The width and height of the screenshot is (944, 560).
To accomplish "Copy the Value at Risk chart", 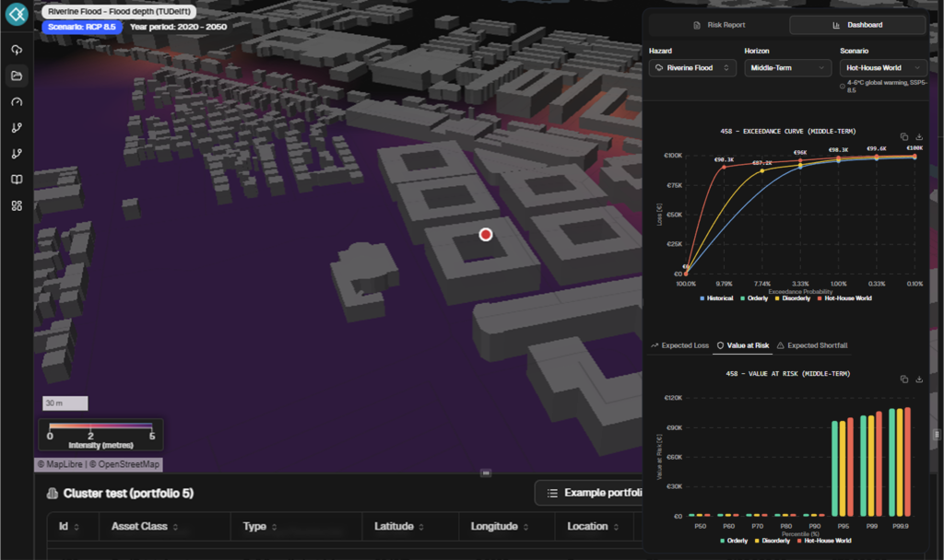I will [x=903, y=379].
